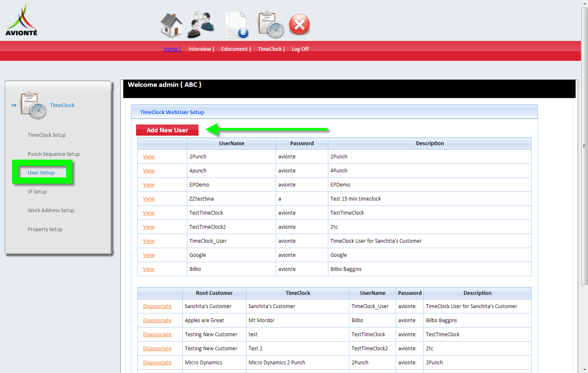The image size is (588, 373).
Task: Select 'Test 15 min timeclock' description cell
Action: click(x=430, y=199)
